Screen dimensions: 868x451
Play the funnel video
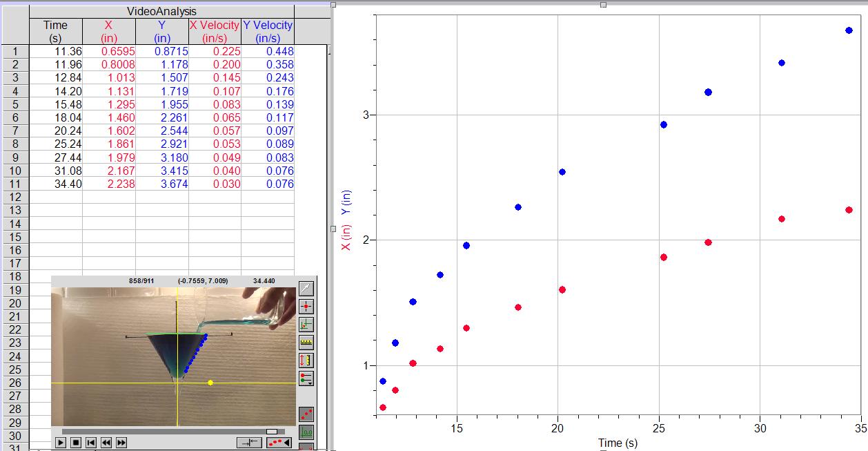point(60,442)
